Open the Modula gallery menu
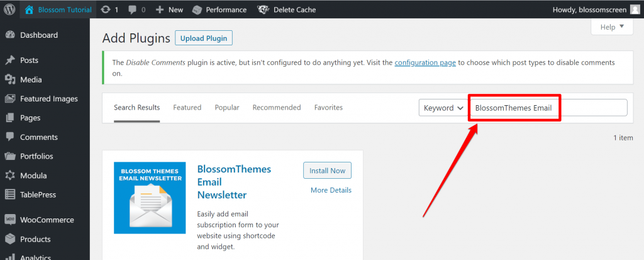 33,176
